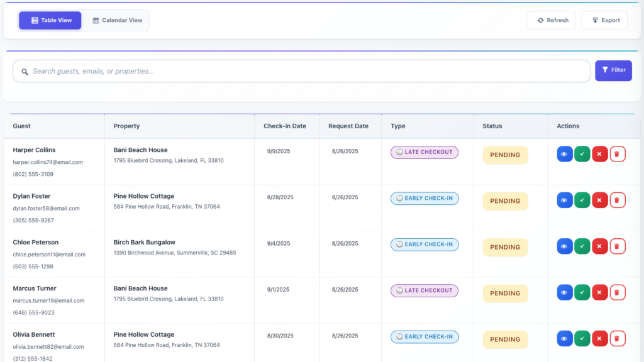Image resolution: width=644 pixels, height=362 pixels.
Task: Reject Dylan Foster's early check-in request
Action: pos(600,200)
